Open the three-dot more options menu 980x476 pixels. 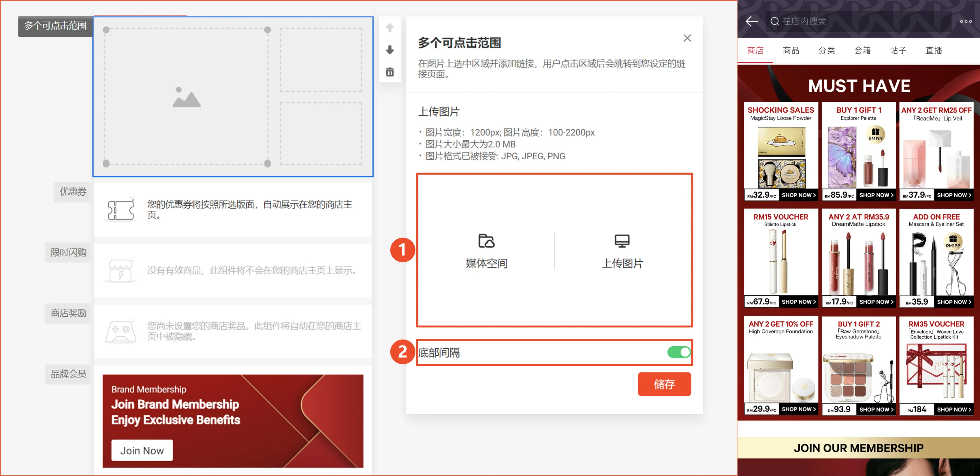pos(966,22)
